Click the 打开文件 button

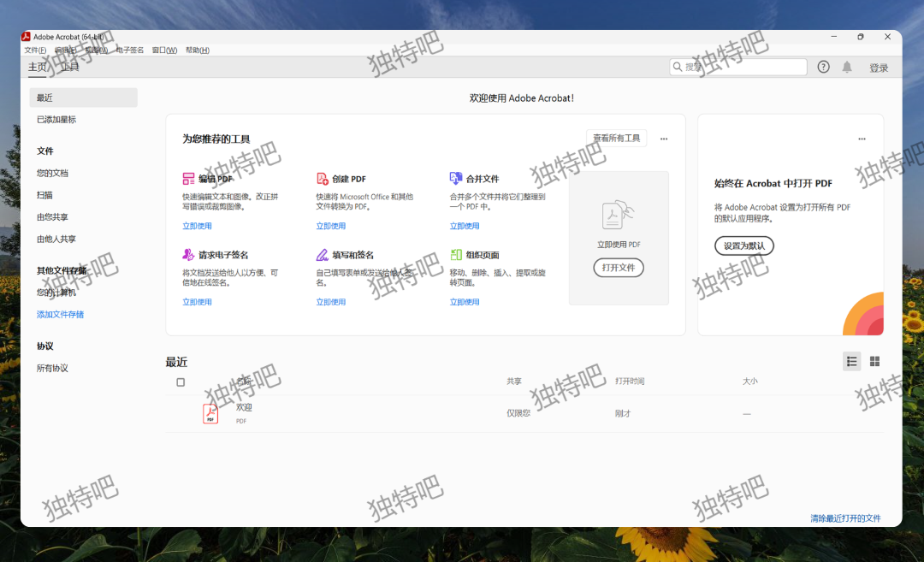619,268
